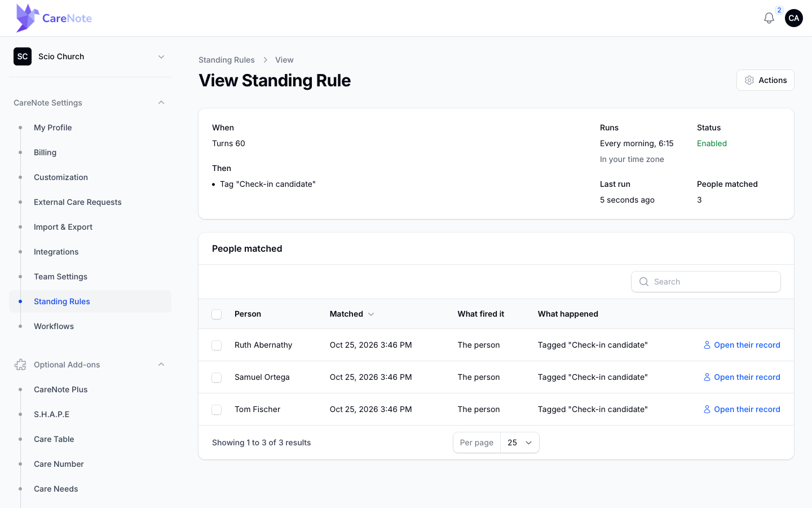Open Samuel Ortega's record link
This screenshot has width=812, height=508.
coord(742,377)
